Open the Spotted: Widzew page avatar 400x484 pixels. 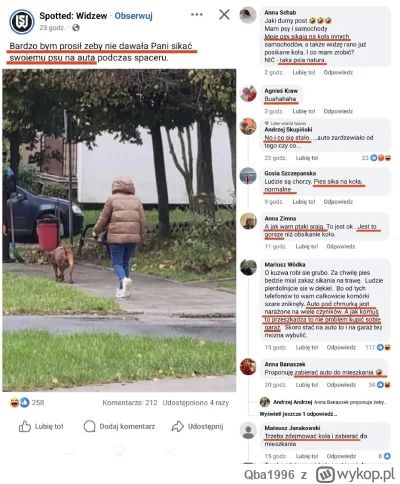[x=22, y=22]
